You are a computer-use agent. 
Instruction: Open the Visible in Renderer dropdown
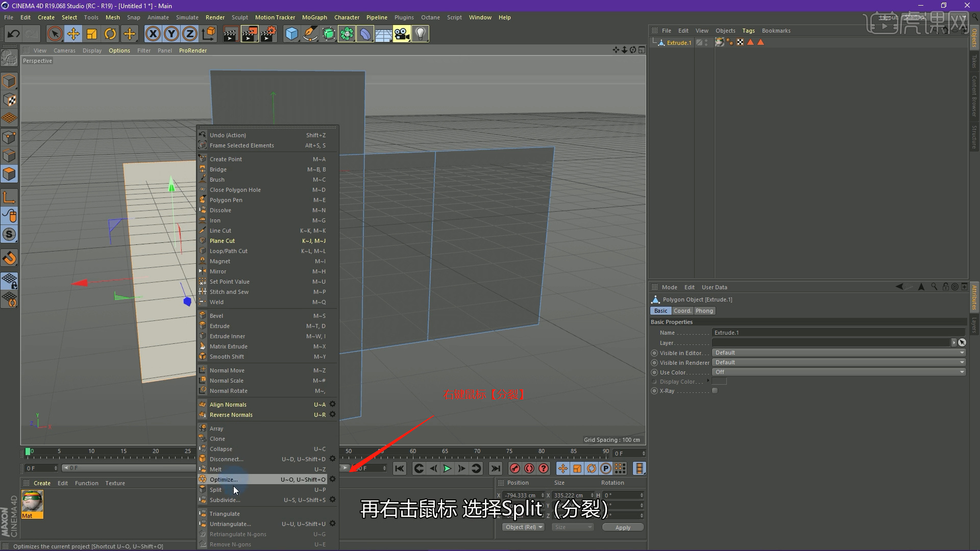point(839,362)
